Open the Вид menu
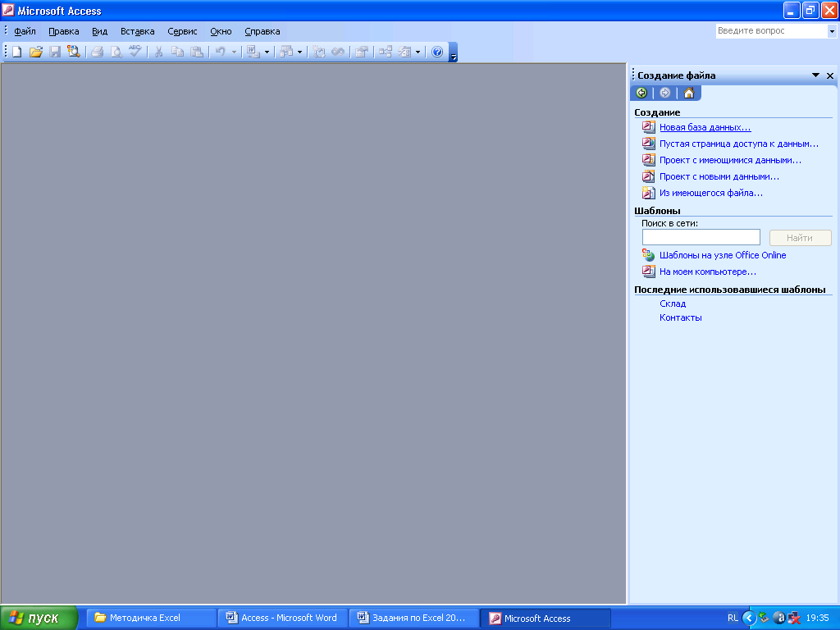This screenshot has height=630, width=840. click(x=99, y=31)
